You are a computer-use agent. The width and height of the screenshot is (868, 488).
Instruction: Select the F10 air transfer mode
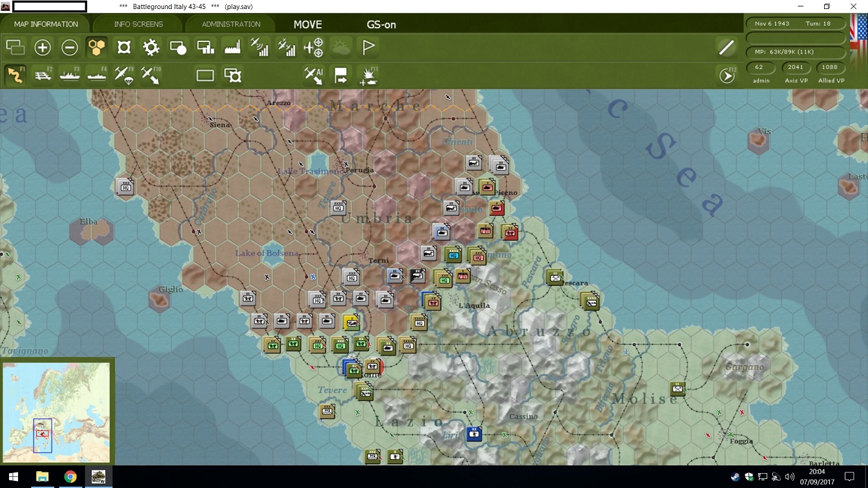[x=151, y=76]
